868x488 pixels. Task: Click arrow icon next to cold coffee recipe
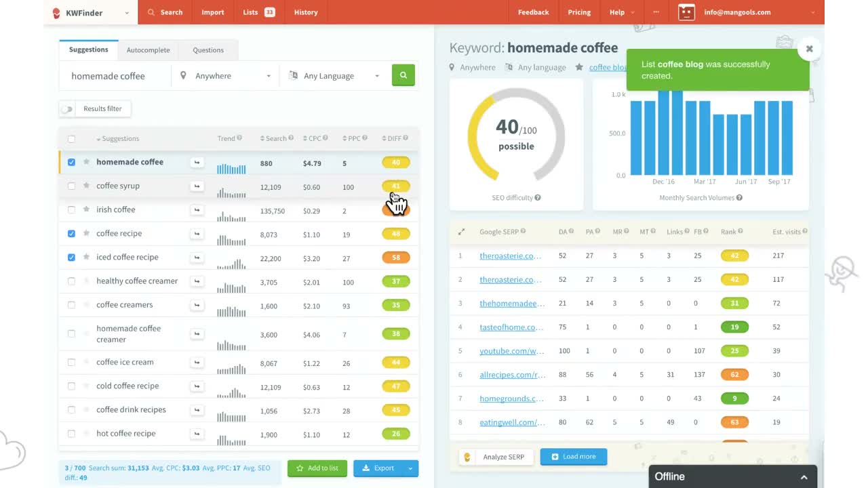pyautogui.click(x=197, y=386)
